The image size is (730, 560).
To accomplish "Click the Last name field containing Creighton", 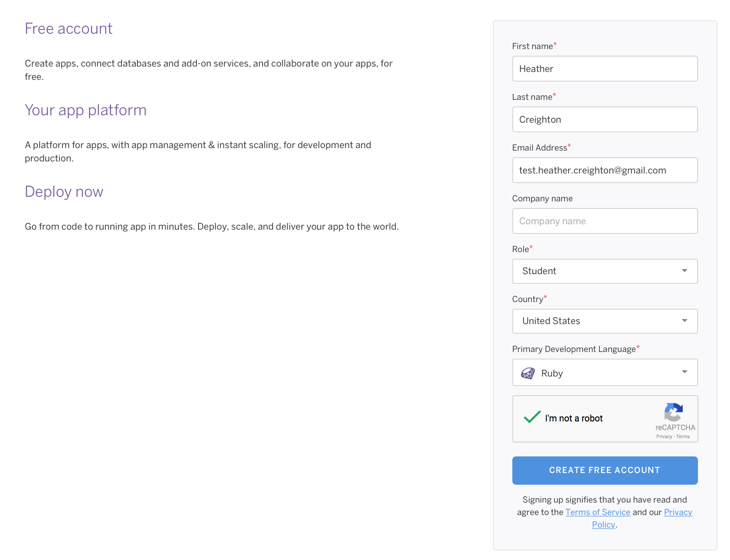I will point(605,119).
